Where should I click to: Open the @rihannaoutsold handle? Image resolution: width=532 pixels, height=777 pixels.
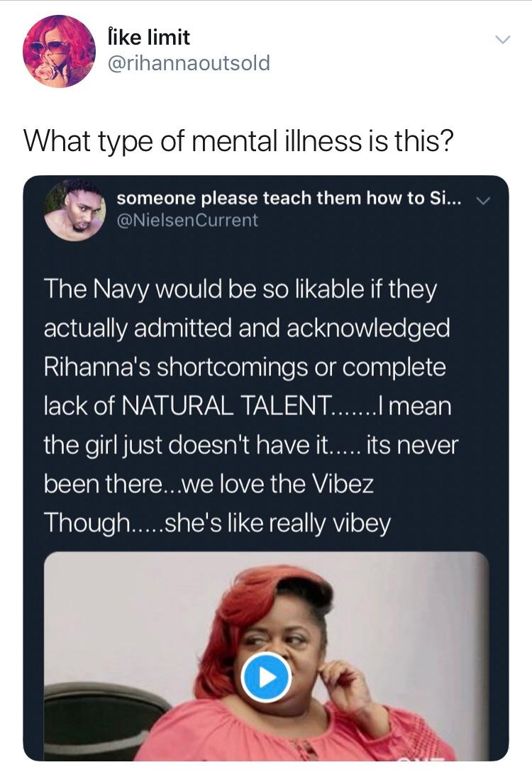[x=189, y=63]
